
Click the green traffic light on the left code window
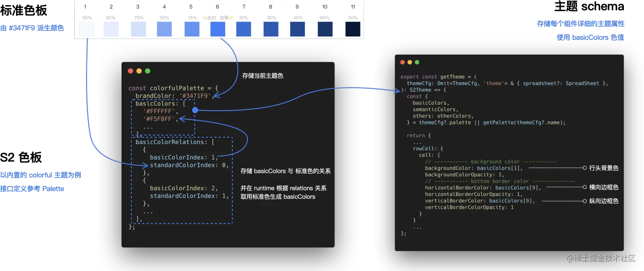coord(148,71)
